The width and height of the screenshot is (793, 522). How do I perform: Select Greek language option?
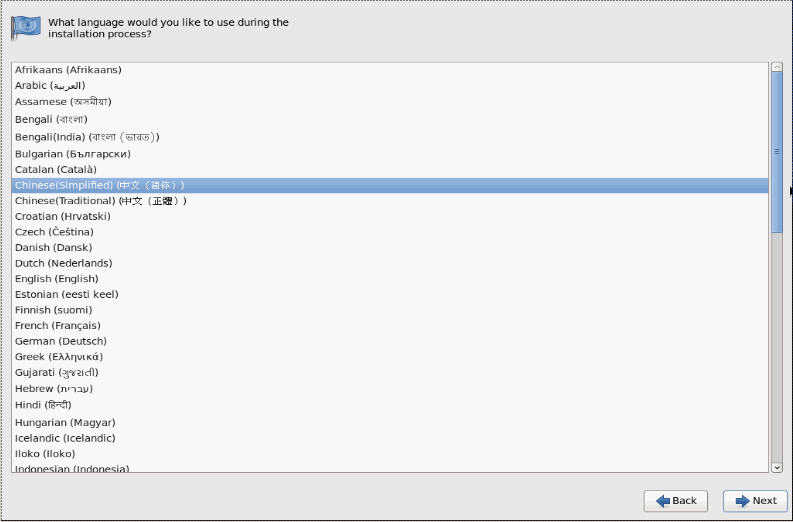59,357
